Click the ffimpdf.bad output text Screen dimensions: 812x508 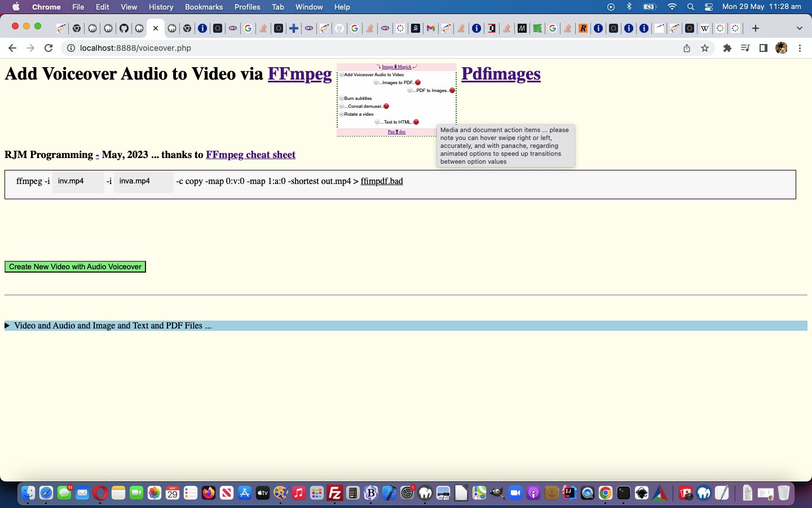tap(382, 181)
